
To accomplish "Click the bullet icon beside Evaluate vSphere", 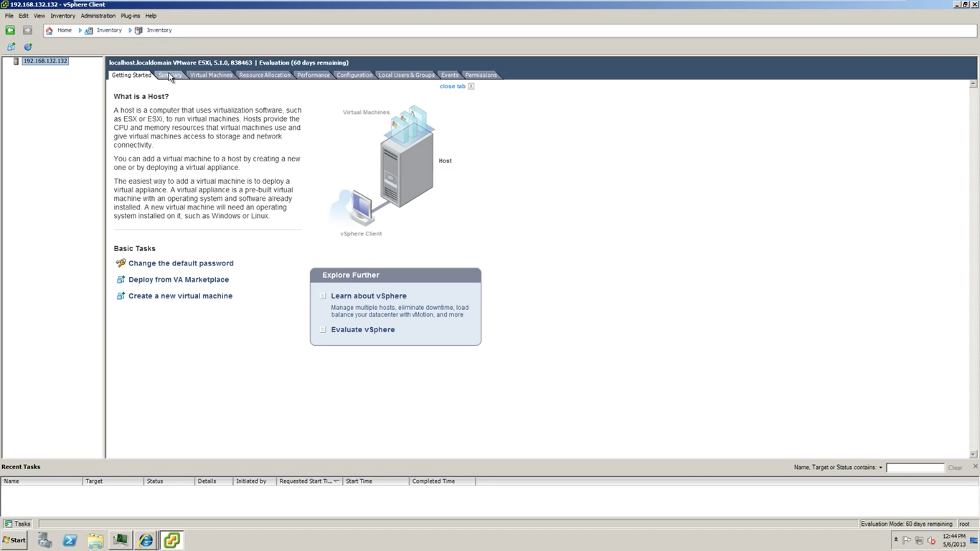I will [x=323, y=329].
